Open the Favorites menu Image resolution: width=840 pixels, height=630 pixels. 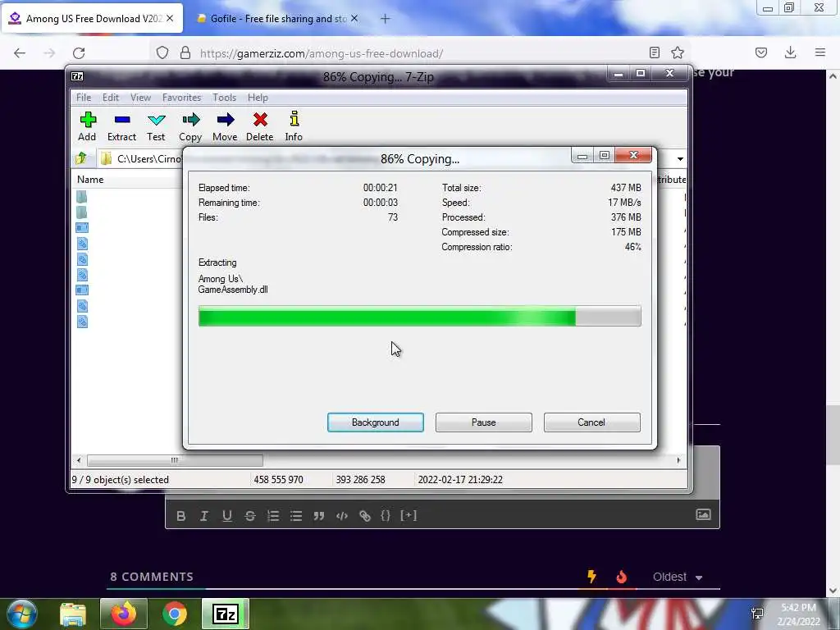click(x=181, y=98)
